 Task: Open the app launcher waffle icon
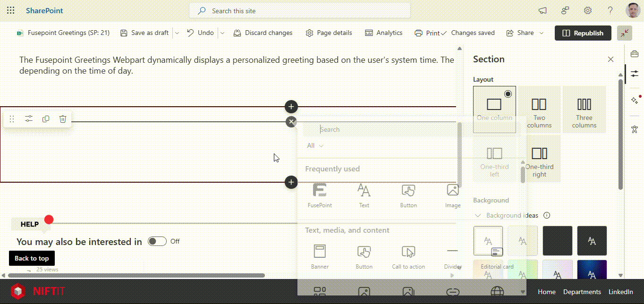click(x=10, y=10)
